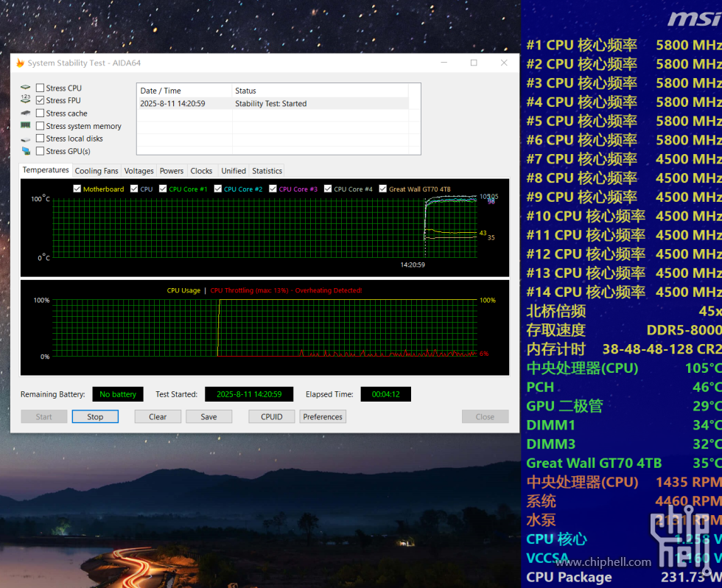The image size is (722, 588).
Task: Click '北桥倍频' row in overlay
Action: point(624,311)
